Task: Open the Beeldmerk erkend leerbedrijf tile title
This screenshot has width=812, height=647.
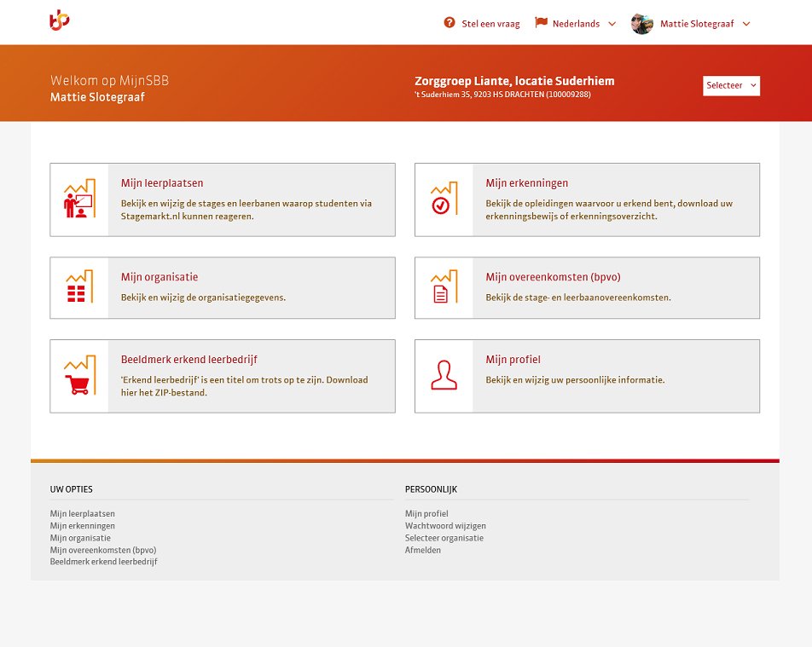Action: (x=189, y=360)
